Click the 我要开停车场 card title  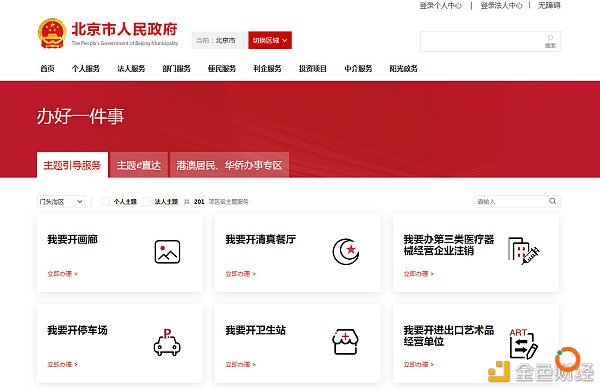[77, 330]
